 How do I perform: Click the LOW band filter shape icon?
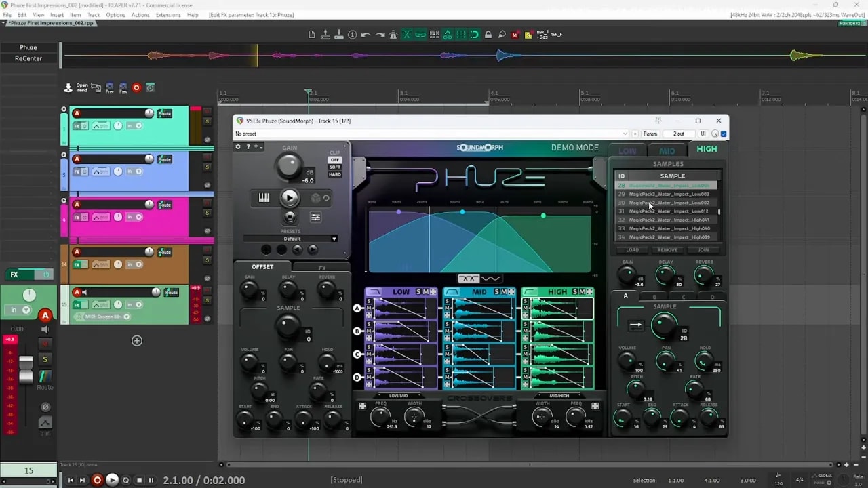(373, 292)
